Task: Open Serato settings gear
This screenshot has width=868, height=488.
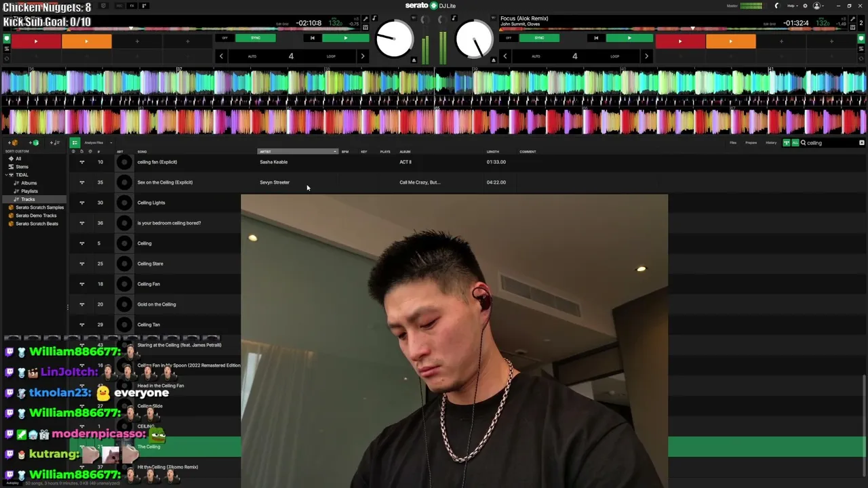Action: [x=806, y=5]
